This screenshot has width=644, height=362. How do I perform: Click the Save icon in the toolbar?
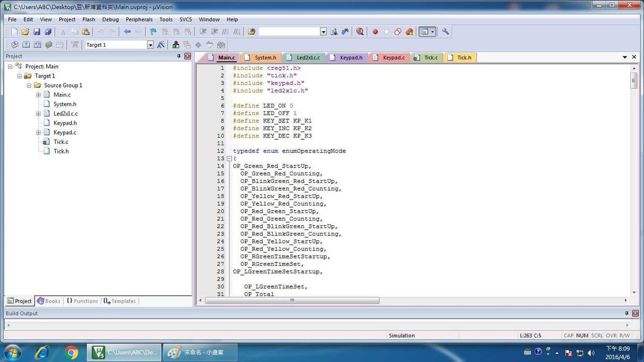point(37,32)
